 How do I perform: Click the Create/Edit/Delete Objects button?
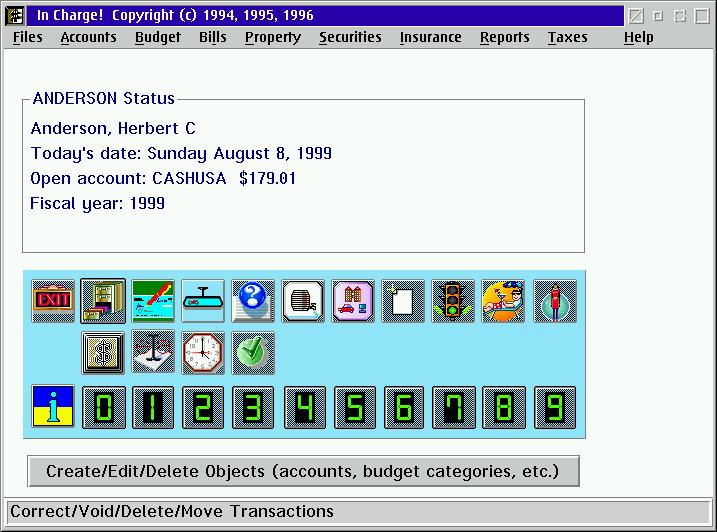pyautogui.click(x=303, y=471)
